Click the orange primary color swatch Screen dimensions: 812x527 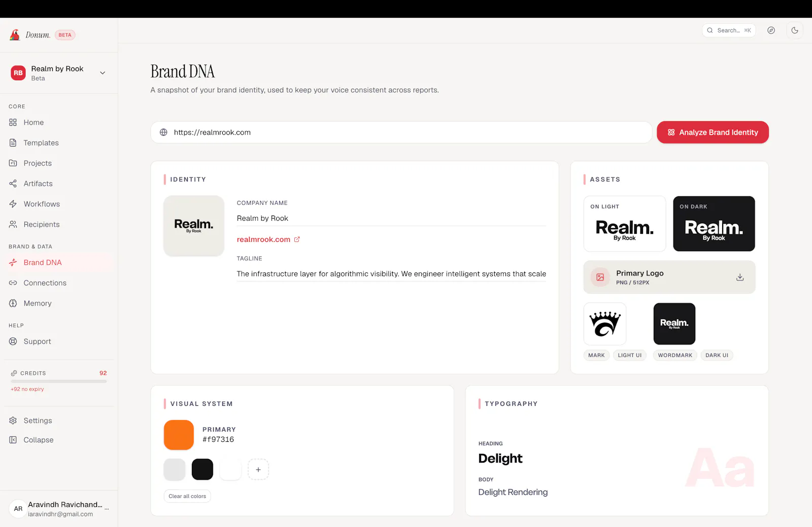click(x=179, y=435)
